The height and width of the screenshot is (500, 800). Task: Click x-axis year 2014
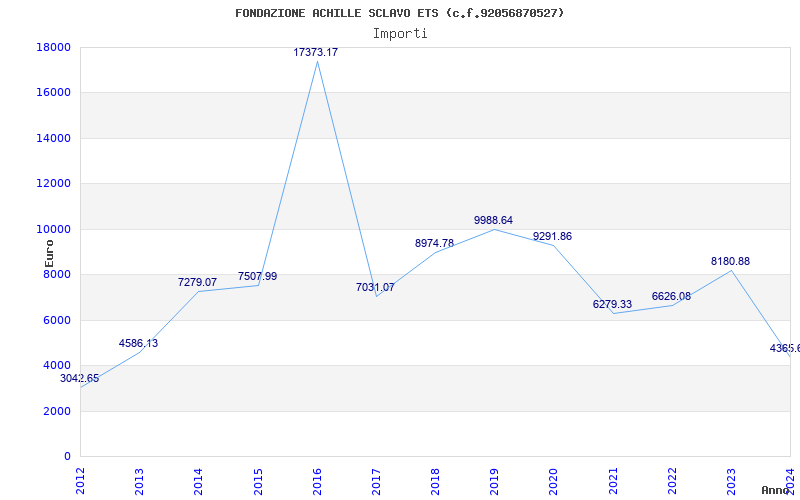click(x=198, y=481)
